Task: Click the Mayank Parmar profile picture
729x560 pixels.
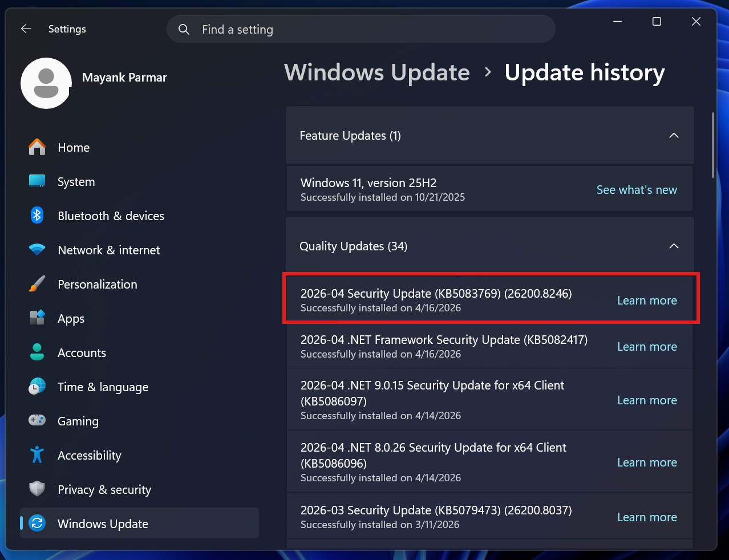Action: (46, 83)
